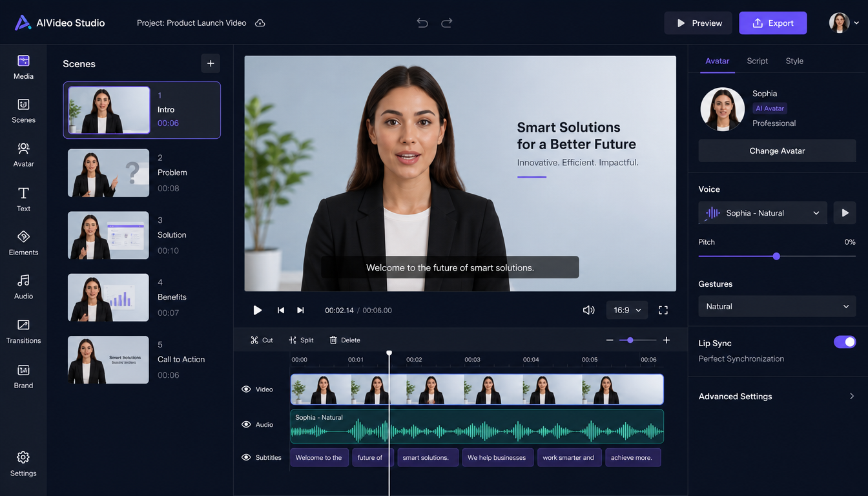The width and height of the screenshot is (868, 496).
Task: Open the Sophia - Natural voice dropdown
Action: pyautogui.click(x=763, y=213)
